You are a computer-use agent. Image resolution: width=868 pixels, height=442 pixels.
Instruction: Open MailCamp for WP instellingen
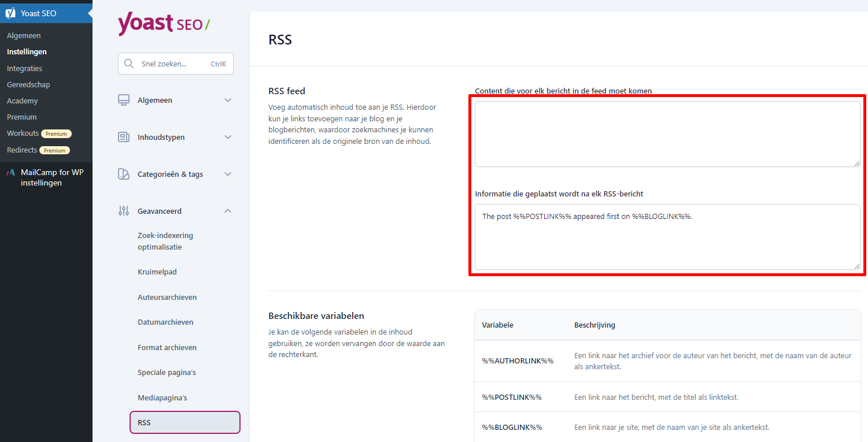pyautogui.click(x=46, y=177)
